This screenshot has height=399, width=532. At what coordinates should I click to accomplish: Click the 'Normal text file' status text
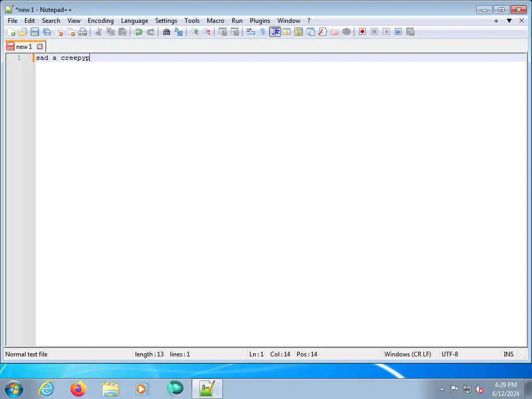26,354
